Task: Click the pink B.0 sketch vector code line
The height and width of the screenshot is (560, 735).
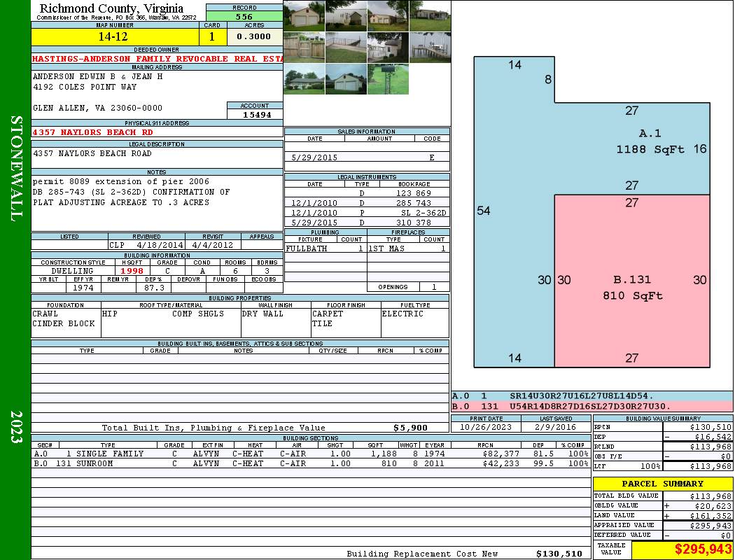Action: coord(592,406)
